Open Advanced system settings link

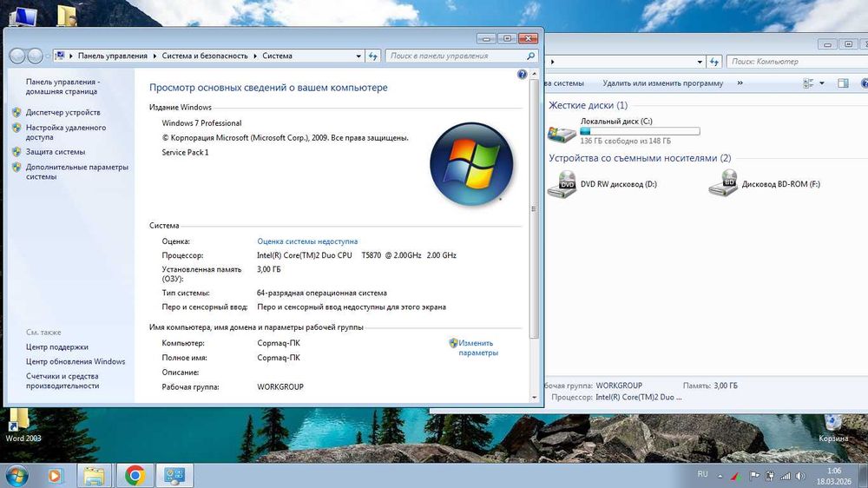77,172
